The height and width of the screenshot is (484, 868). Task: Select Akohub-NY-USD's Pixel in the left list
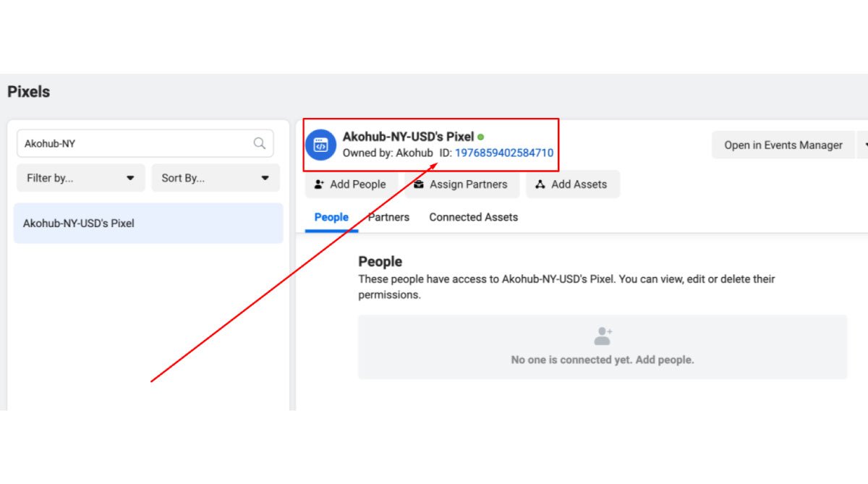148,224
